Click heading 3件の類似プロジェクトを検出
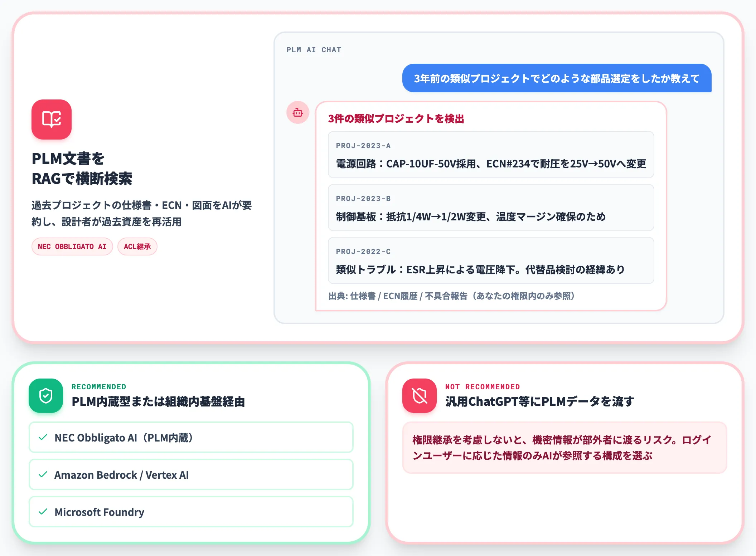756x556 pixels. (x=396, y=118)
